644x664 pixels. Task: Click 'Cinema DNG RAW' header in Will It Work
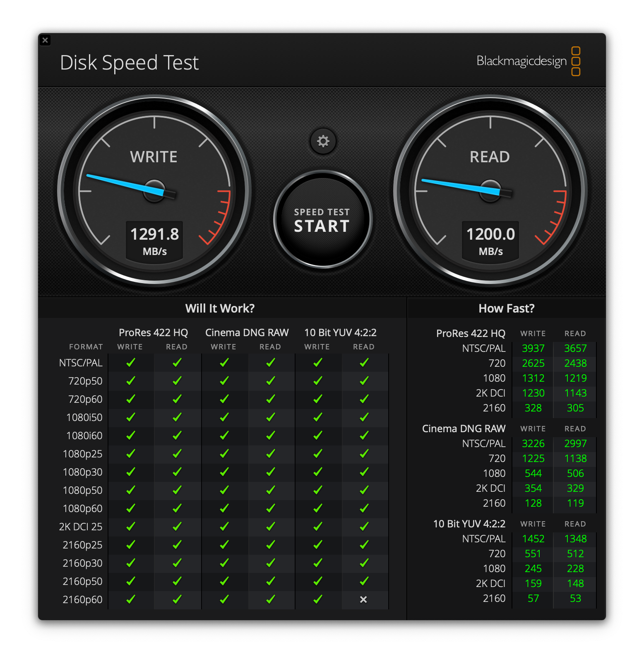[247, 333]
